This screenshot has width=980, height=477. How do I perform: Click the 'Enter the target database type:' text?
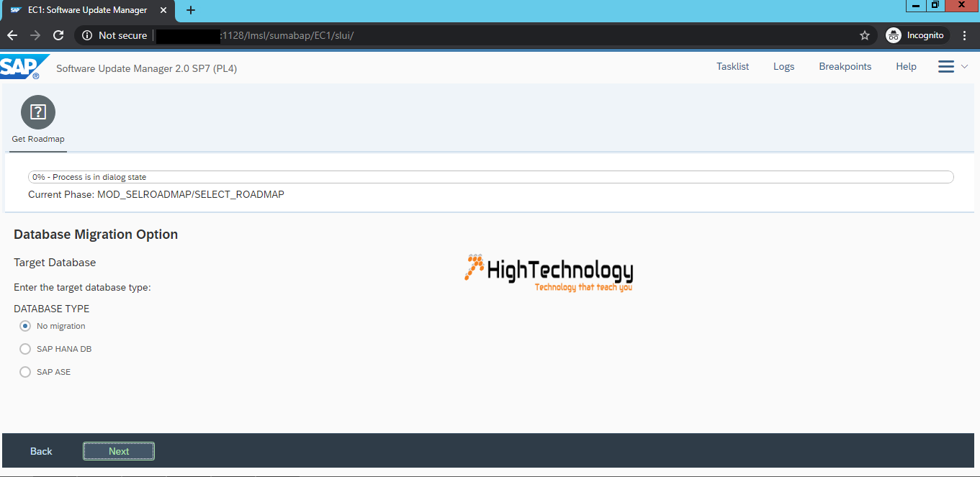click(82, 288)
